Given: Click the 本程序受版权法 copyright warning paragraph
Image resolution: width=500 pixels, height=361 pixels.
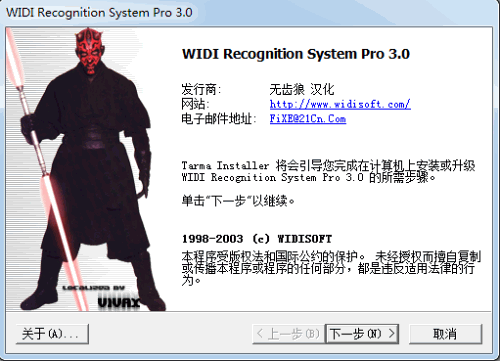Looking at the screenshot, I should tap(331, 268).
